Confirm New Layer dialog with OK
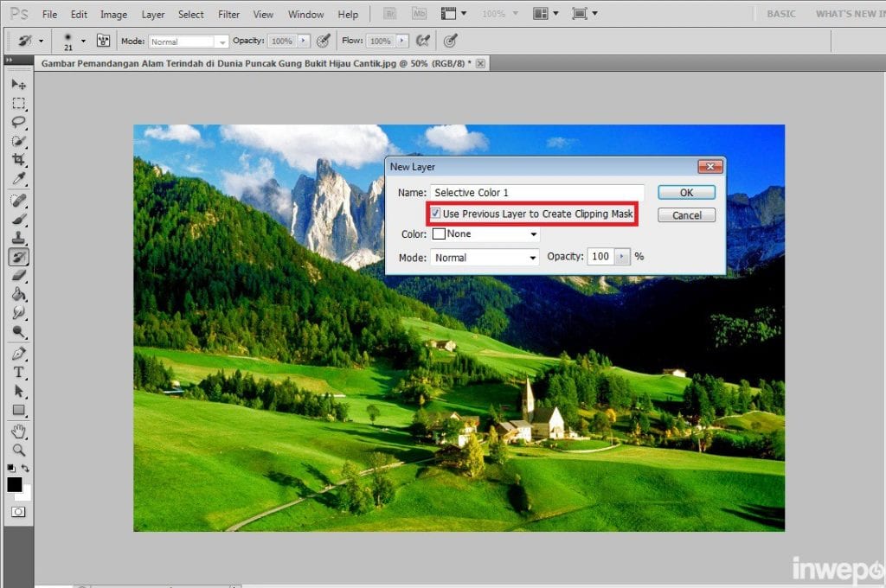The image size is (886, 588). [686, 193]
